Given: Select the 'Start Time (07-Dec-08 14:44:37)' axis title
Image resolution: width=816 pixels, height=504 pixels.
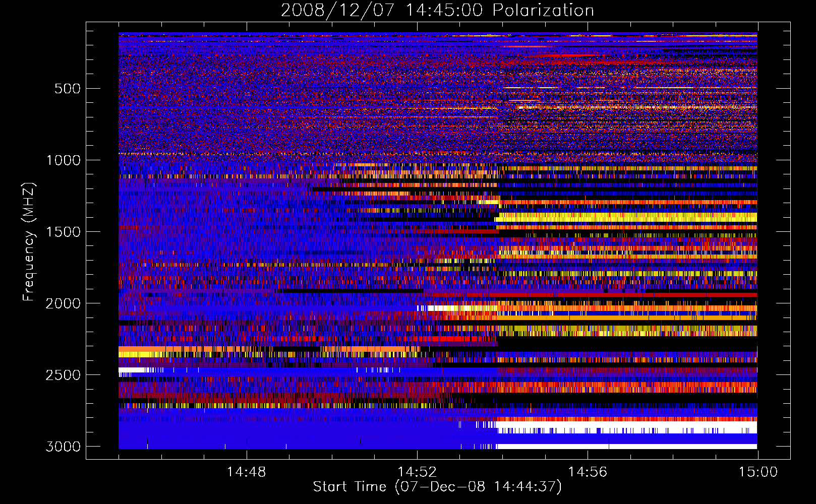Looking at the screenshot, I should click(437, 487).
